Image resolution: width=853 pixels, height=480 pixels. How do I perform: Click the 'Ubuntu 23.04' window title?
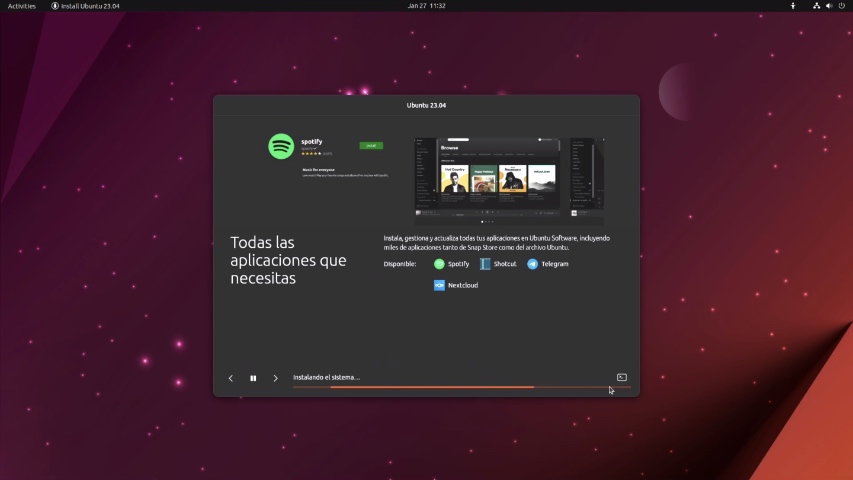pyautogui.click(x=426, y=105)
